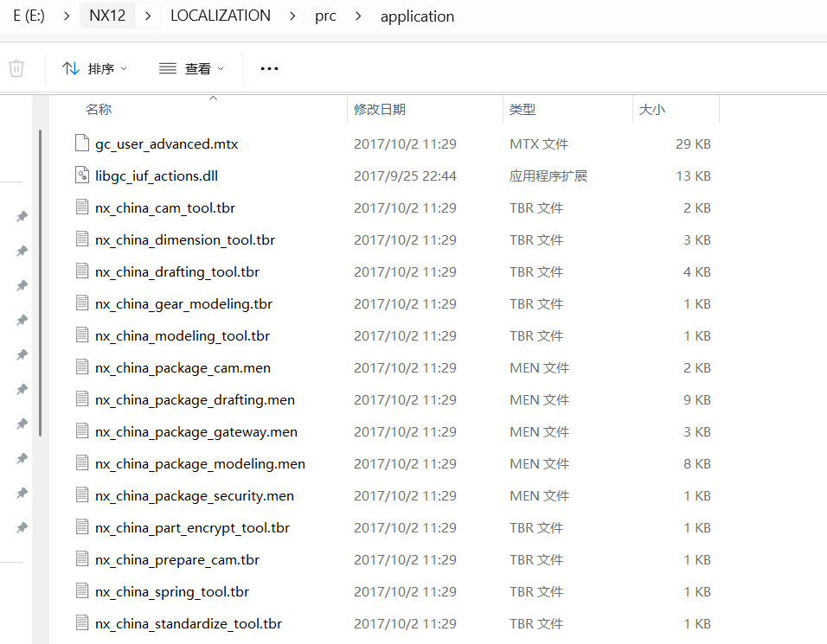The width and height of the screenshot is (827, 644).
Task: Click the gear DLL icon of libgc_iuf_actions.dll
Action: pyautogui.click(x=82, y=175)
